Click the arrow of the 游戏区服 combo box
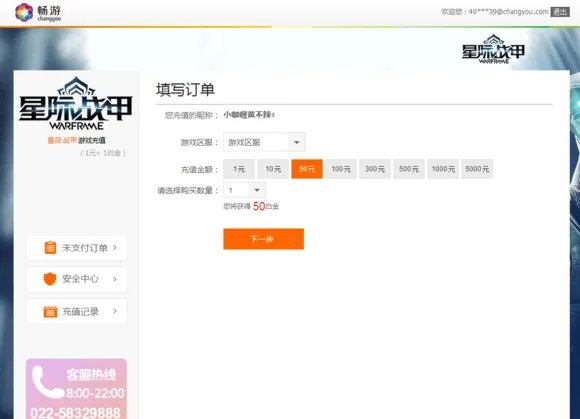Image resolution: width=580 pixels, height=419 pixels. pyautogui.click(x=296, y=142)
